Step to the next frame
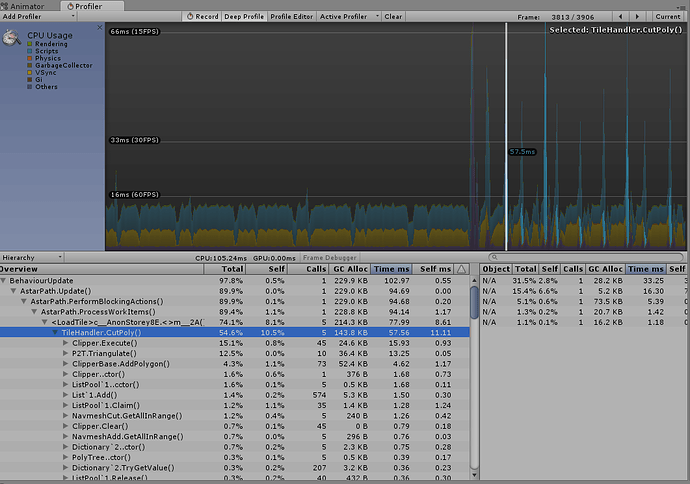Viewport: 690px width, 484px height. (637, 17)
